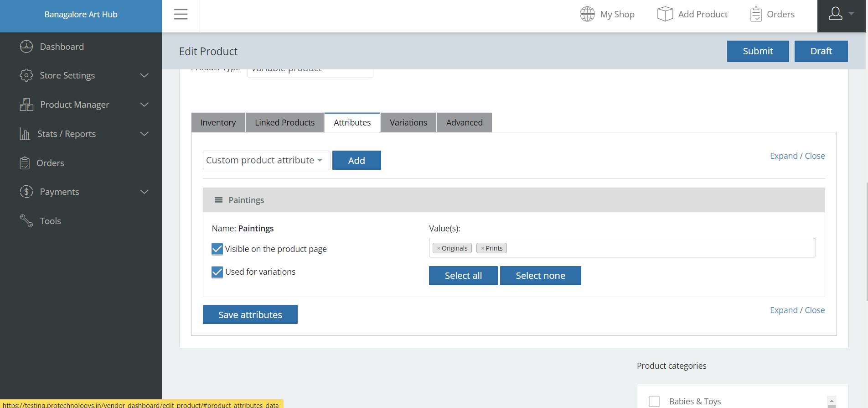Expand Store Settings submenu

[144, 75]
